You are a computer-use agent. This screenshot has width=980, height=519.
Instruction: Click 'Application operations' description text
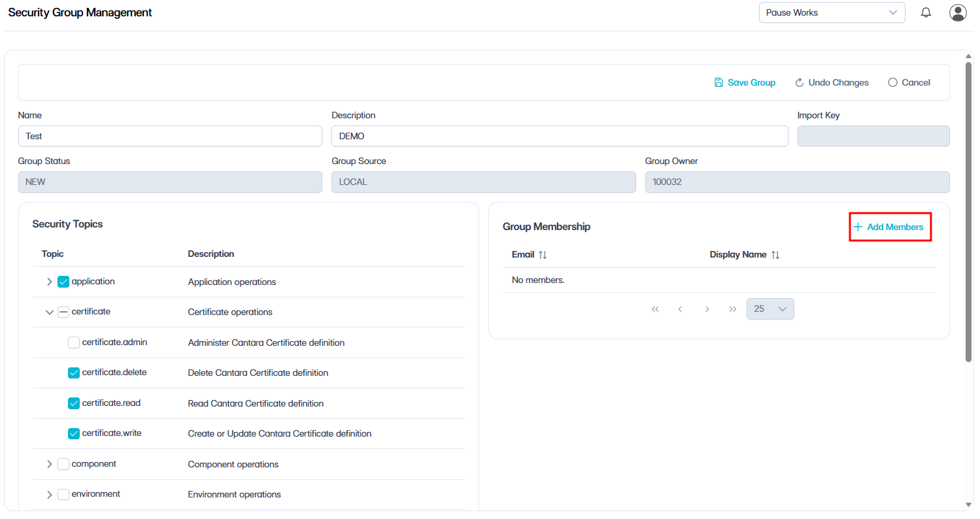point(232,282)
